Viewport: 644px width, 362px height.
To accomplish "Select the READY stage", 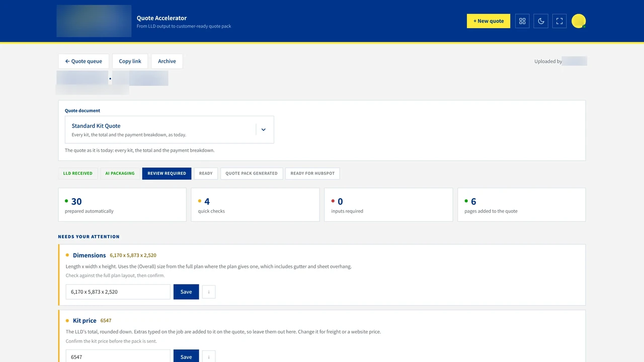I will [206, 173].
